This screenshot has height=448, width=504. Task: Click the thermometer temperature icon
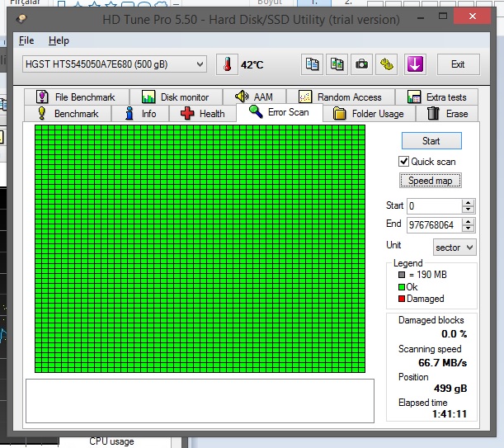tap(227, 64)
